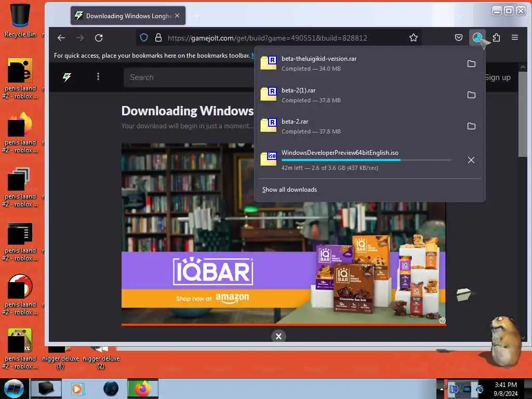Screen dimensions: 532x399
Task: Click Show all downloads
Action: point(289,190)
